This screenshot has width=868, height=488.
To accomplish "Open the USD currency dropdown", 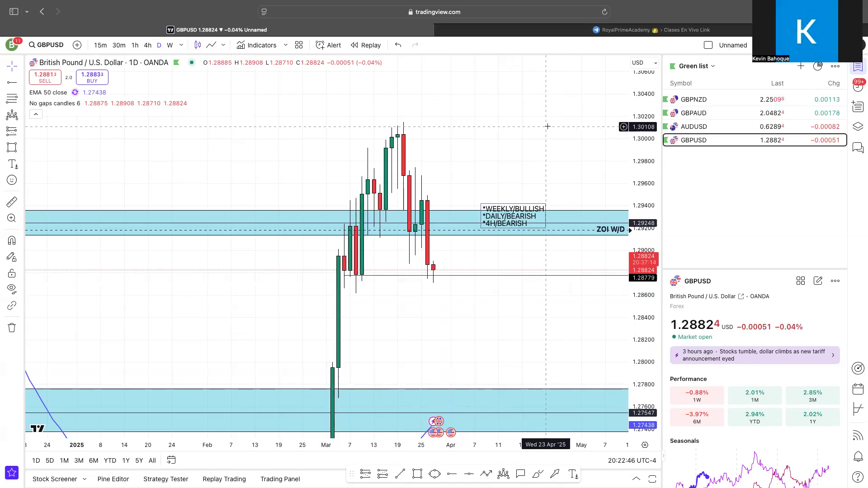I will pyautogui.click(x=644, y=62).
